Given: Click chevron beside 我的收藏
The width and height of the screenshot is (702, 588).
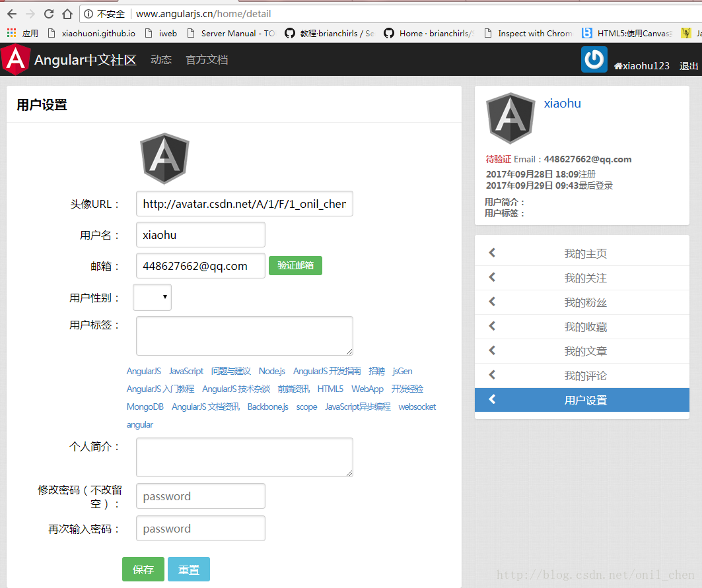Looking at the screenshot, I should 492,326.
